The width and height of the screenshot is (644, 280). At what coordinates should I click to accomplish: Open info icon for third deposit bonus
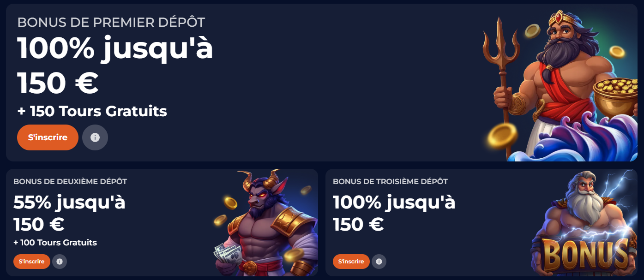point(379,262)
